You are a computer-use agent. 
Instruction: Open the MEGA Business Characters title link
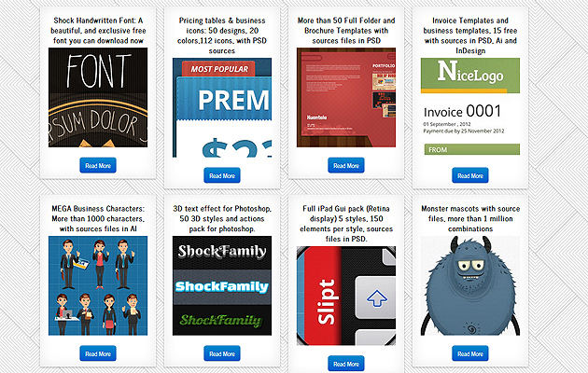pyautogui.click(x=98, y=218)
